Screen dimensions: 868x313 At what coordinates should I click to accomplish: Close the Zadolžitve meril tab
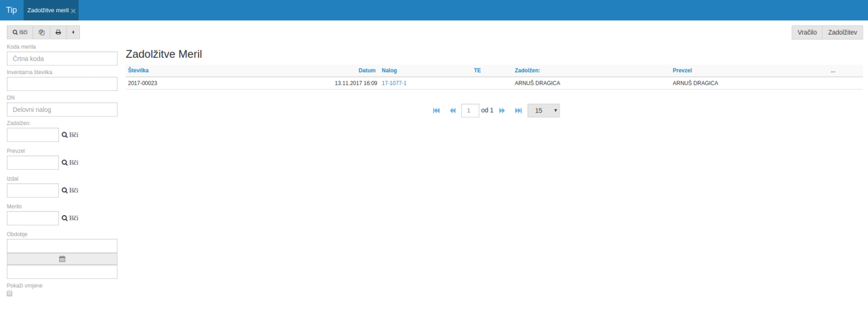click(73, 11)
